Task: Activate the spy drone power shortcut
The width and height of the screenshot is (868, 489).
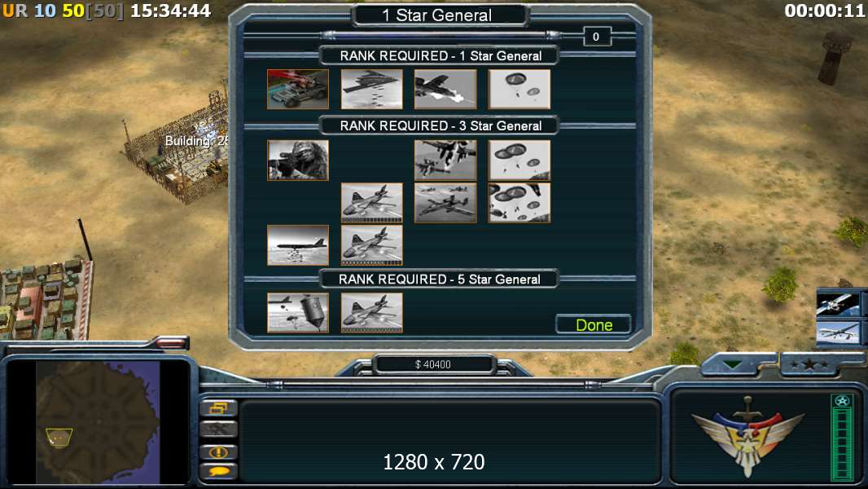Action: 838,333
